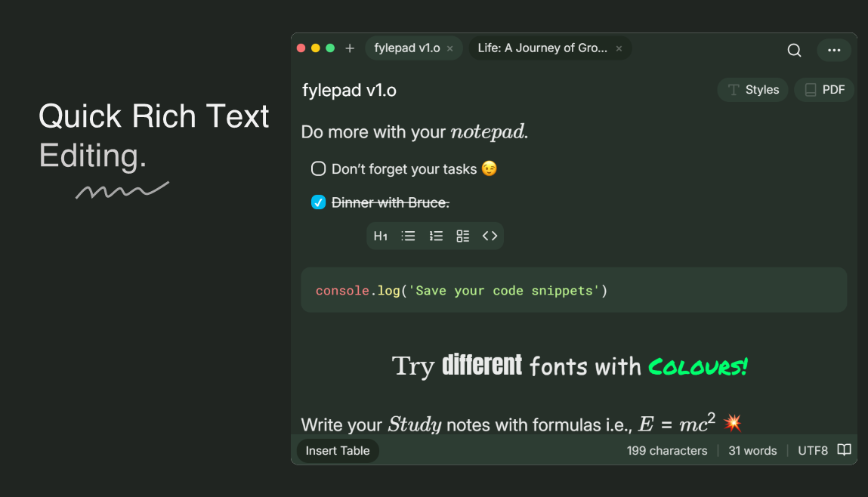Click the UTF8 encoding label
The height and width of the screenshot is (497, 868).
coord(813,450)
